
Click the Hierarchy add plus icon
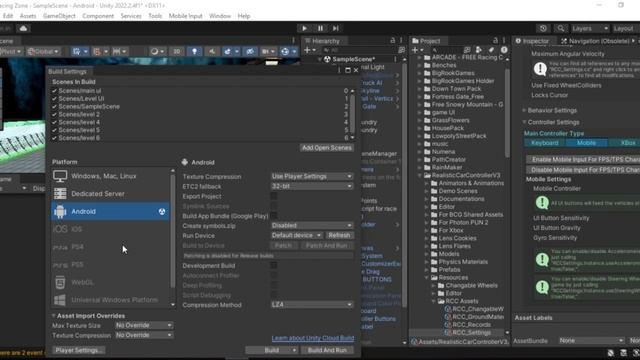pos(307,50)
